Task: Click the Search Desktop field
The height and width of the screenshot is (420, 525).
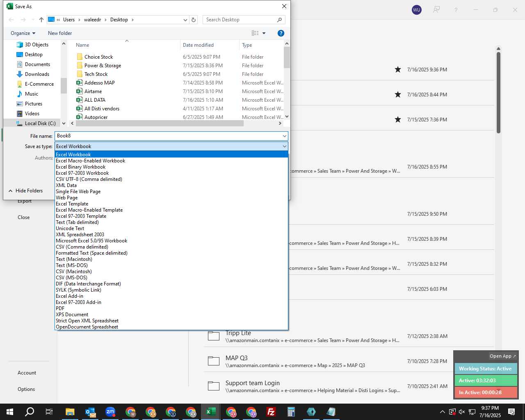Action: (240, 20)
